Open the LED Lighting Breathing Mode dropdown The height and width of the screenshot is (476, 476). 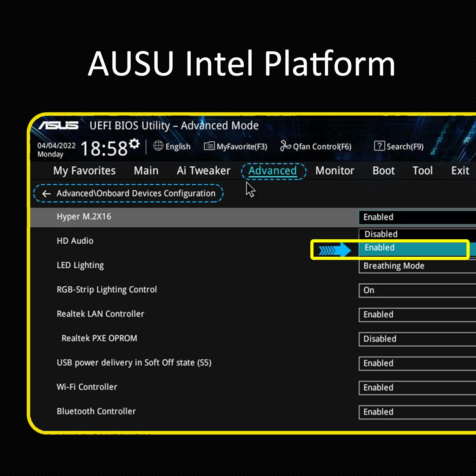[417, 266]
